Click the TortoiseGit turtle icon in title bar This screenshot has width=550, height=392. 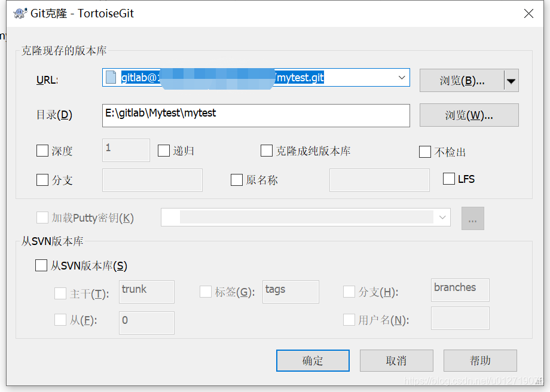click(20, 13)
